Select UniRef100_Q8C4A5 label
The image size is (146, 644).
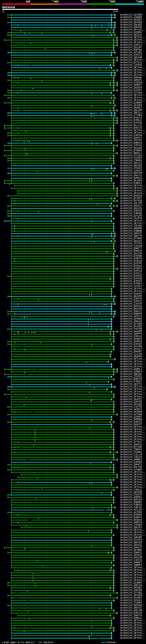point(131,58)
